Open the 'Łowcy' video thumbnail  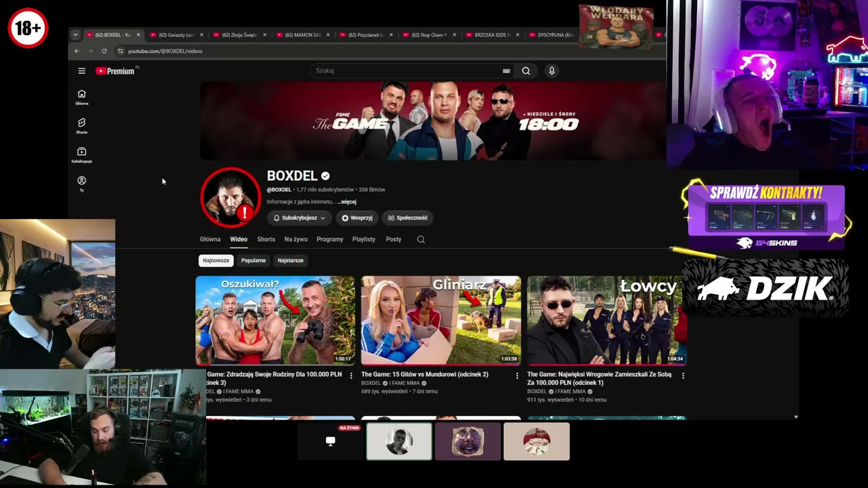(x=607, y=320)
